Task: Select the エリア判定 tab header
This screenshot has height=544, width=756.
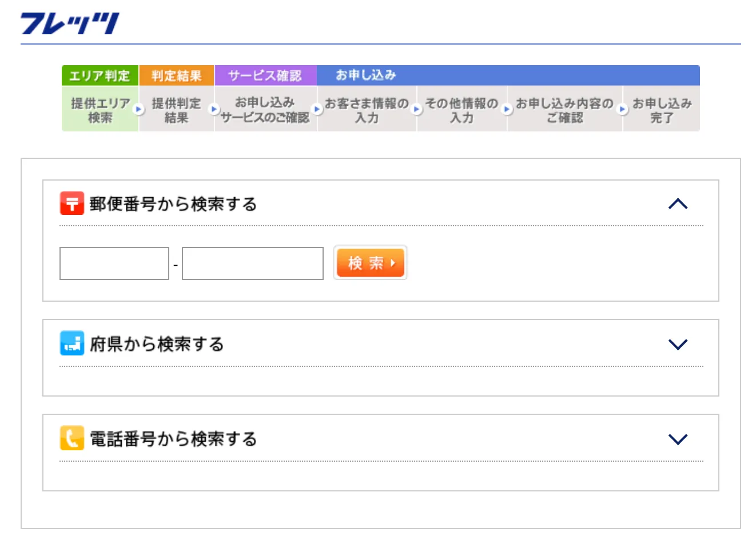Action: [100, 75]
